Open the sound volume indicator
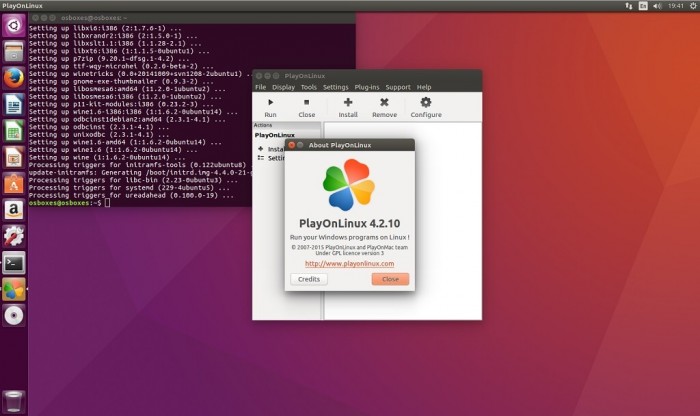This screenshot has width=700, height=416. 658,6
